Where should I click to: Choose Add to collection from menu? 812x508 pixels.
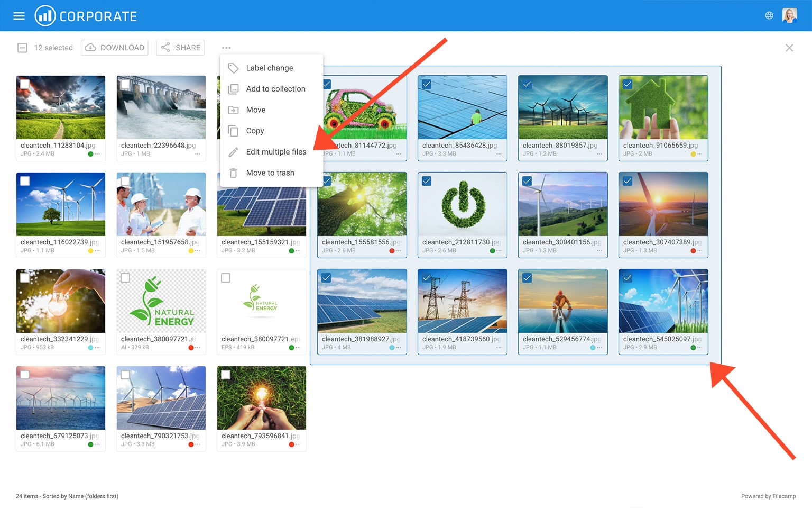275,89
